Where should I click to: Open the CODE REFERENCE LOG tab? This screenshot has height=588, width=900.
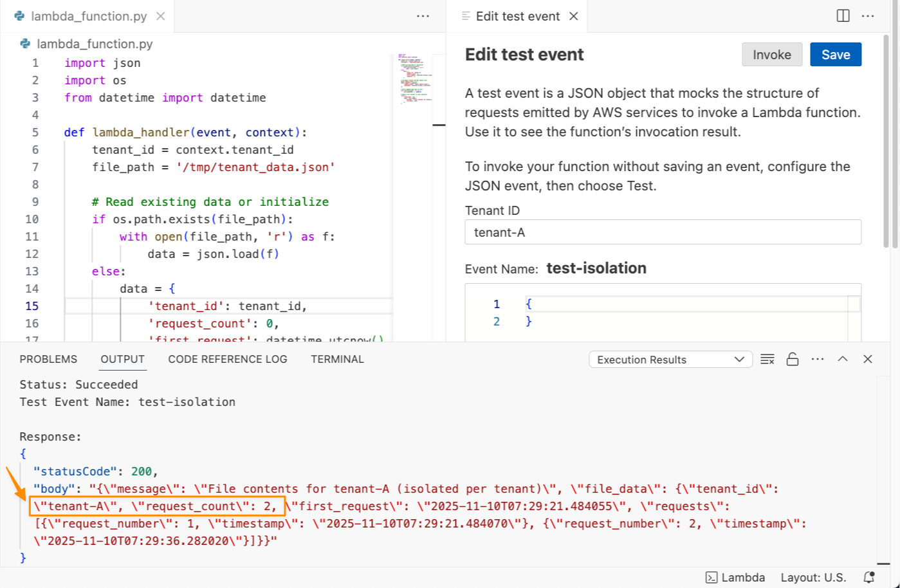(x=228, y=359)
